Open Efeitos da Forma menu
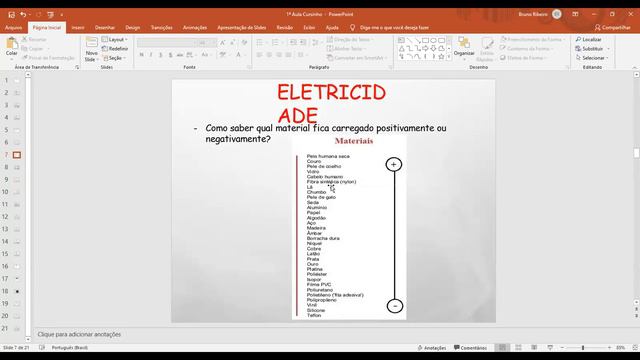640x360 pixels. click(523, 58)
